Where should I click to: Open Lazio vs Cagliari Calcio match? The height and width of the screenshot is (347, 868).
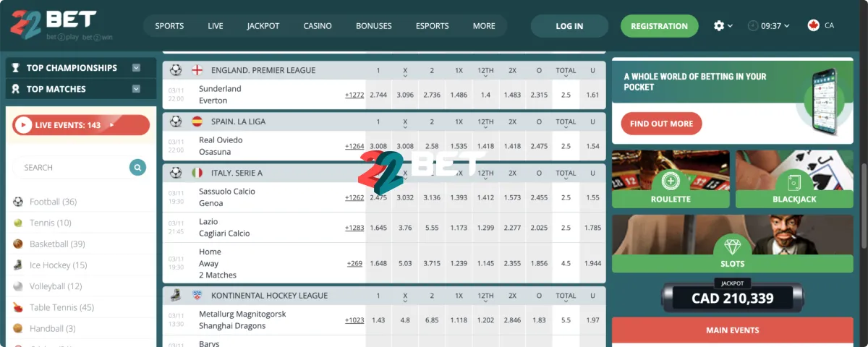(x=224, y=228)
